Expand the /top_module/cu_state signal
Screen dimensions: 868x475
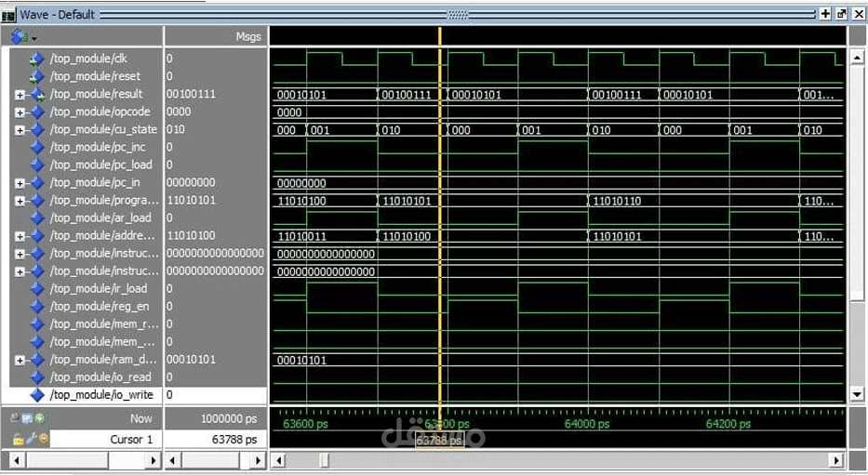tap(20, 130)
